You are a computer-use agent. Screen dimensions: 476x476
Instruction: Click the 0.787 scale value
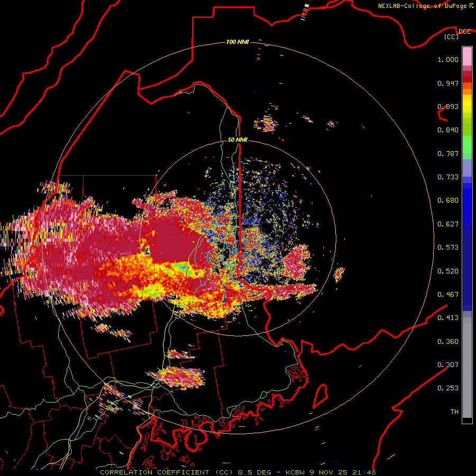448,153
